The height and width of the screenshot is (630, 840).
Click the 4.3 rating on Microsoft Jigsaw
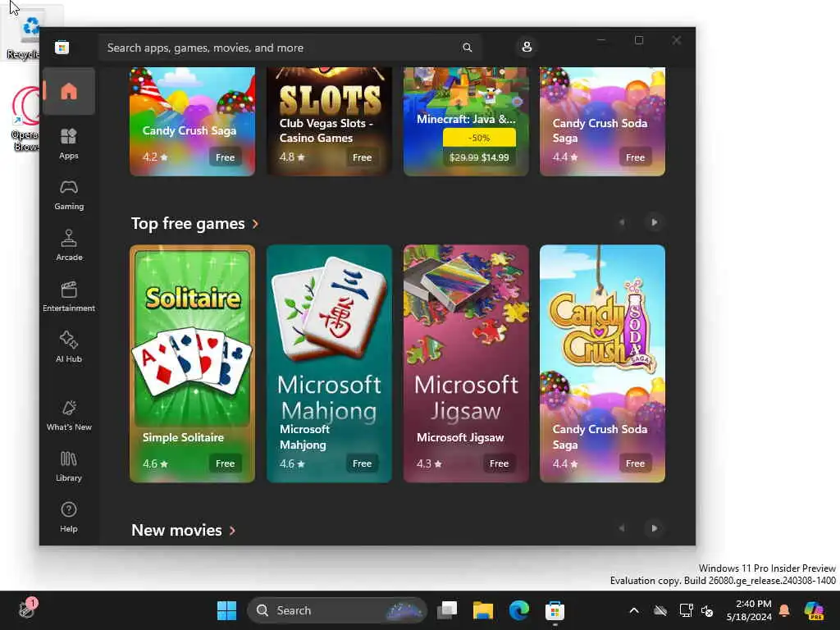coord(429,464)
